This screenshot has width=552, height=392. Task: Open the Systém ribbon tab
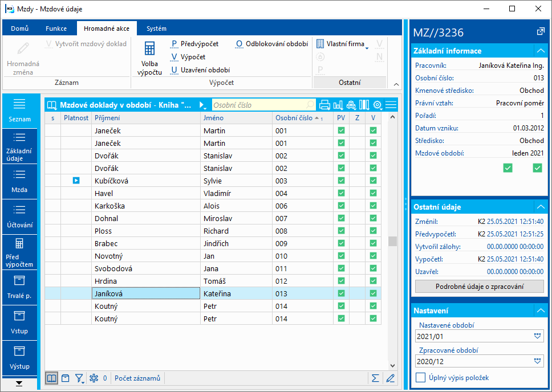click(x=156, y=28)
